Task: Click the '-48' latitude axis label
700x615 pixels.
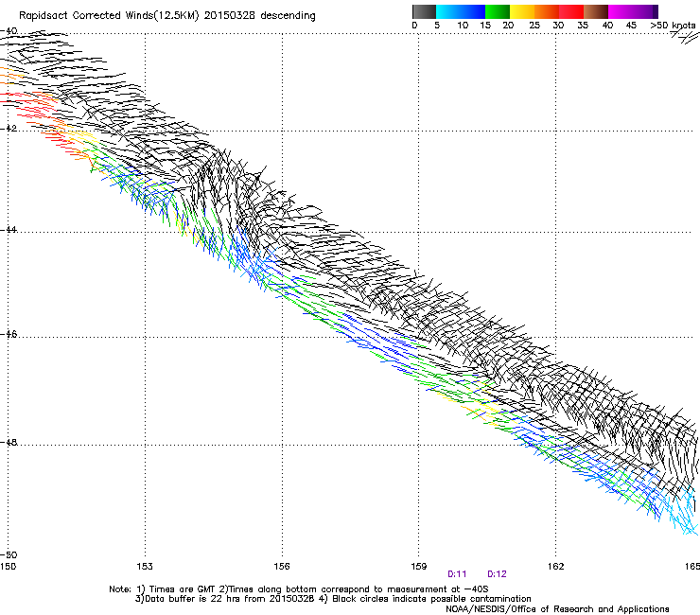Action: click(x=9, y=443)
